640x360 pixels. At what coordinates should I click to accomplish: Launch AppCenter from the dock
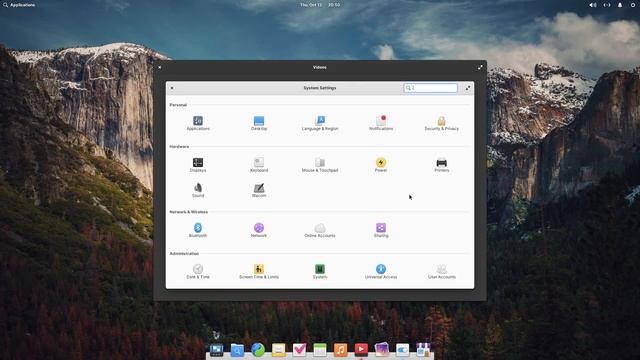pos(423,350)
